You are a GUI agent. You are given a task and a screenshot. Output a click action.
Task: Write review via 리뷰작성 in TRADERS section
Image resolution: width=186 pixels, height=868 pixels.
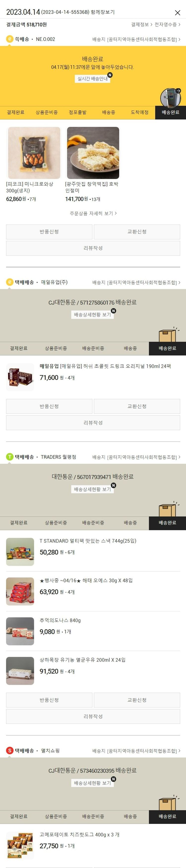93,716
